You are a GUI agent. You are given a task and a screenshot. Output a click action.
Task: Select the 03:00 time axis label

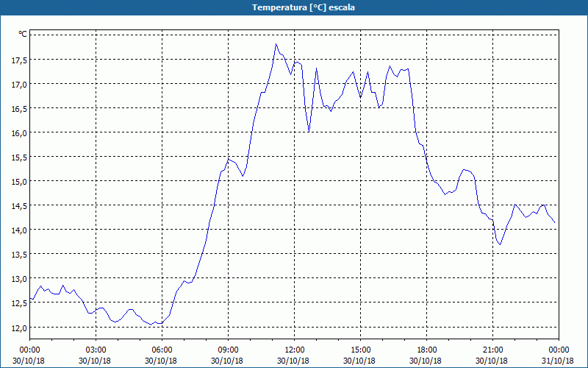(96, 350)
